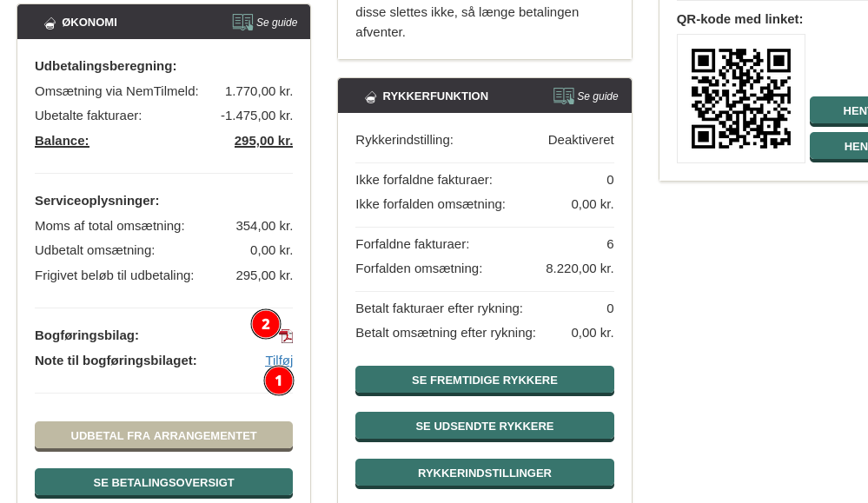The width and height of the screenshot is (868, 503).
Task: Open the Bogføringsbilag PDF icon
Action: 287,337
